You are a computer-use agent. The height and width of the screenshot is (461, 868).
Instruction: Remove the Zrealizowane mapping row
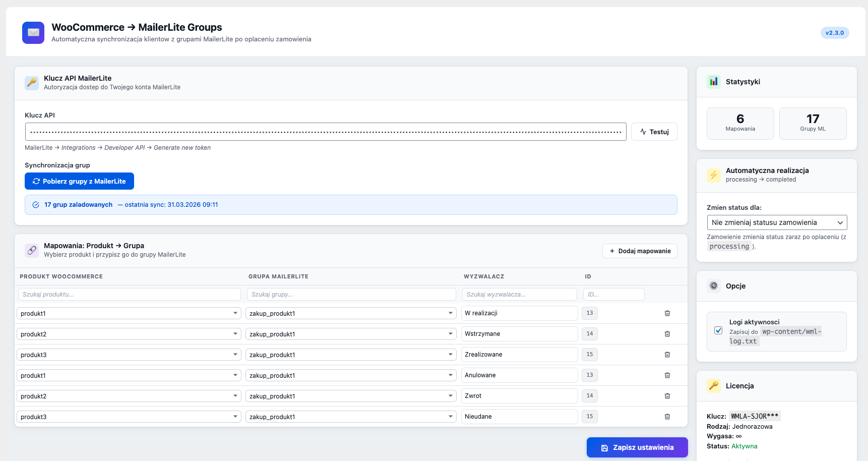pos(667,355)
